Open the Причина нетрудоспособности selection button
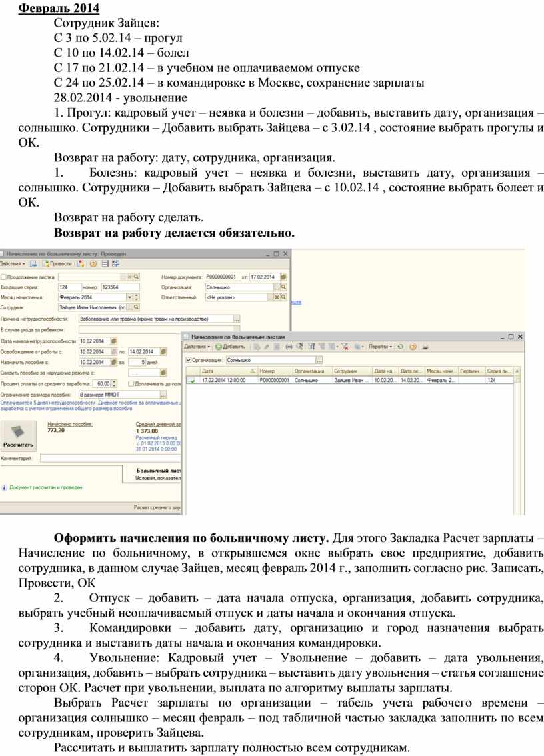 click(236, 319)
